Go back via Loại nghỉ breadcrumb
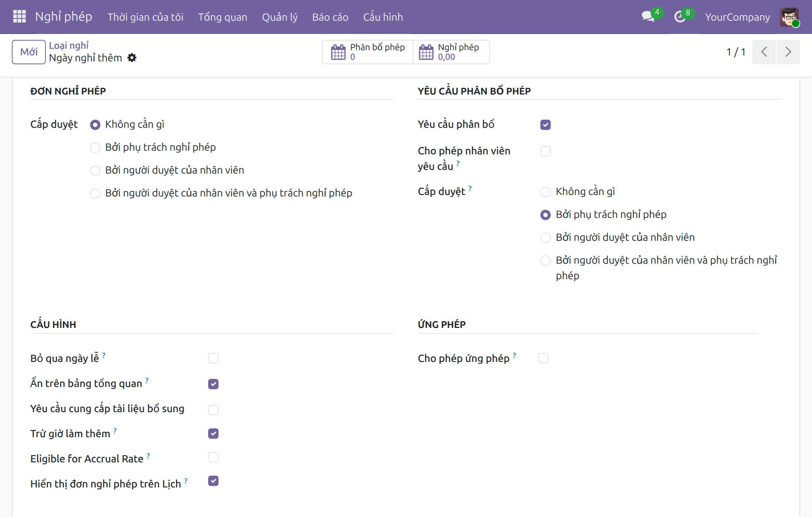 (69, 45)
